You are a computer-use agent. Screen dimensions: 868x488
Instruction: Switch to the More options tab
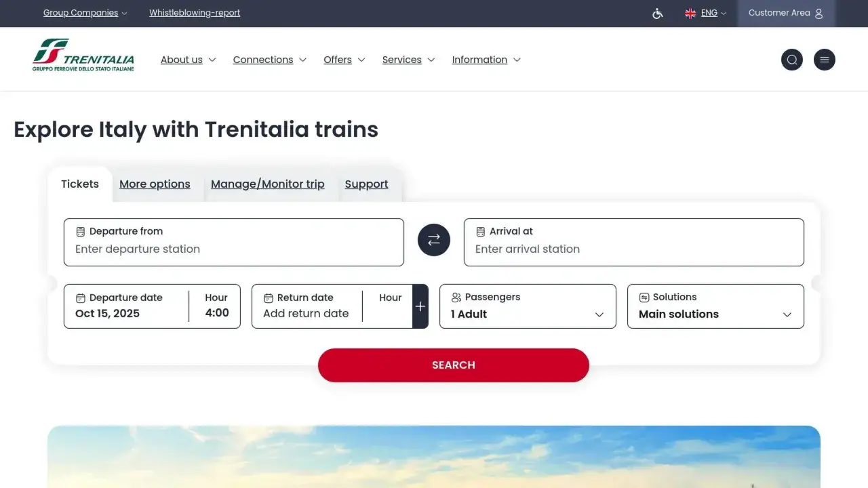pyautogui.click(x=155, y=184)
